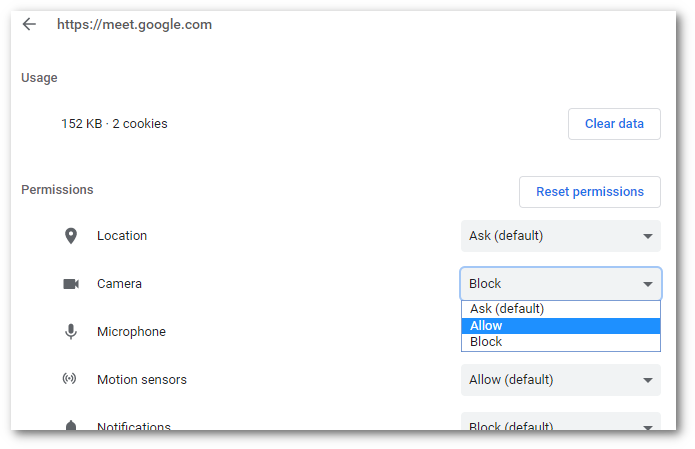The height and width of the screenshot is (449, 695).
Task: Click the Microphone icon
Action: tap(71, 332)
